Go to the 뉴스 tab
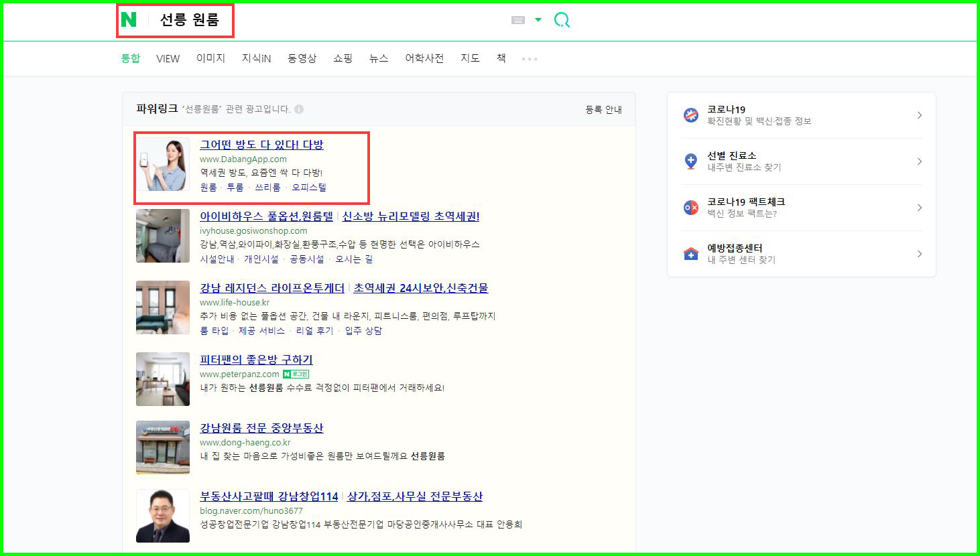The height and width of the screenshot is (556, 980). click(379, 58)
